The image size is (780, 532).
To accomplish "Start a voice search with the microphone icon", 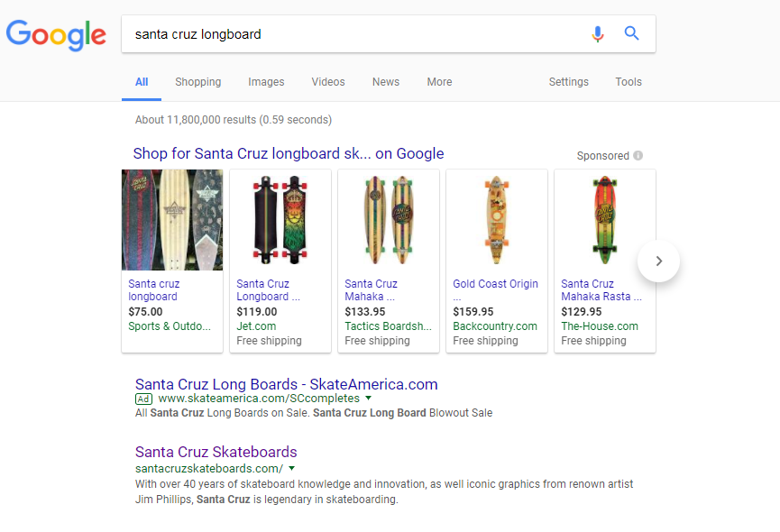I will tap(597, 33).
